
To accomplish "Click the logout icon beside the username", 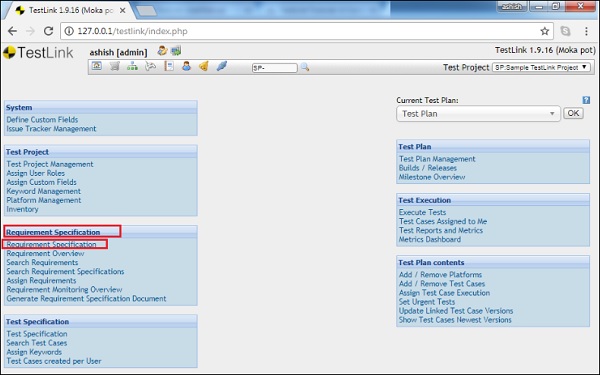I will [x=176, y=51].
